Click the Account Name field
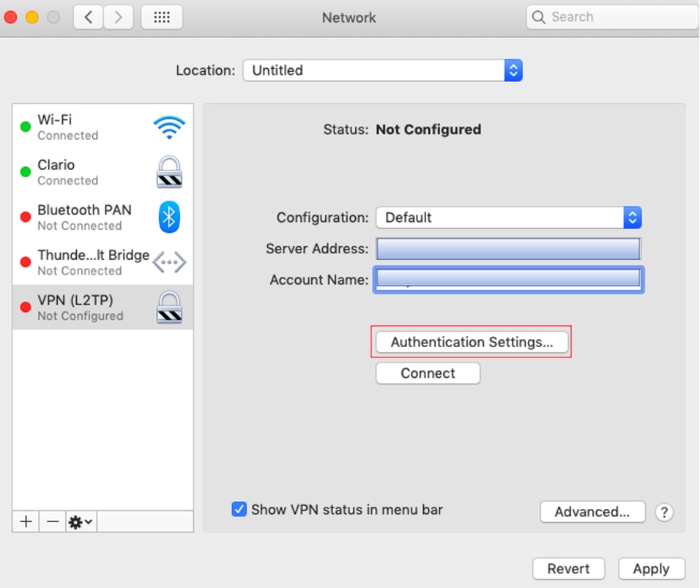 pos(508,280)
